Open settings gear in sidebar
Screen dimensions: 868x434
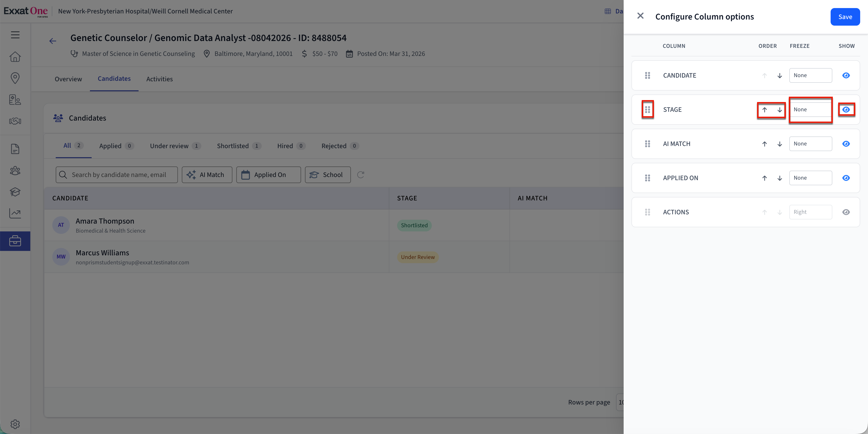click(x=15, y=424)
